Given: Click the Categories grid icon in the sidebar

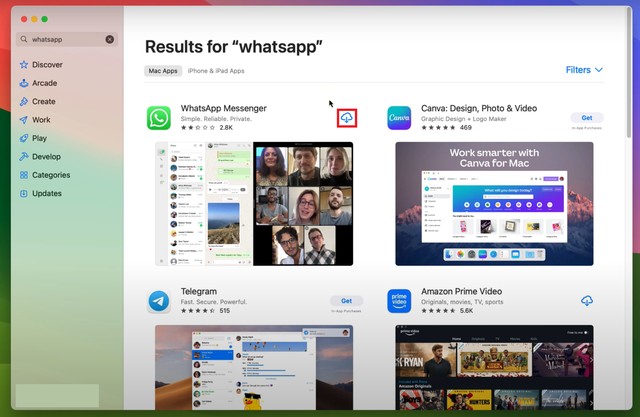Looking at the screenshot, I should 24,175.
